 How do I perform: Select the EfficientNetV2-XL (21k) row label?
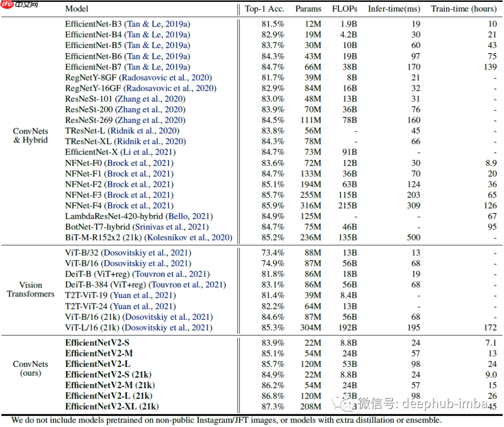(112, 406)
